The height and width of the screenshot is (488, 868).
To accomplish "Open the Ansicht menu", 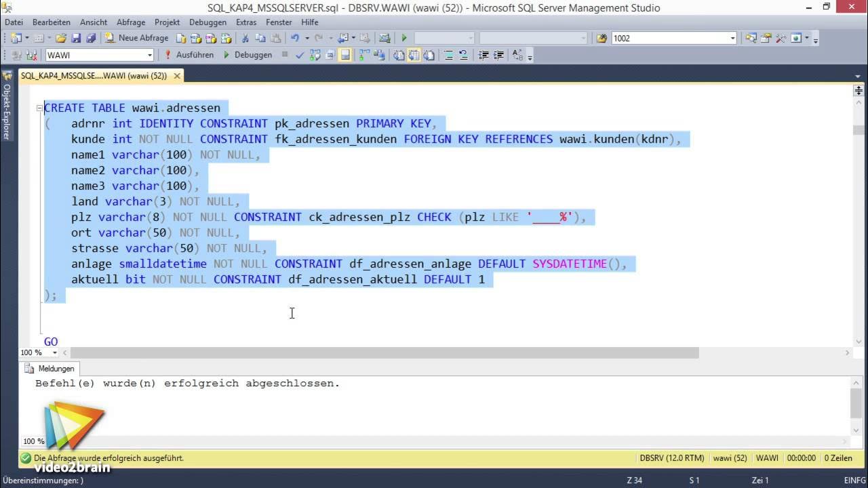I will point(94,22).
